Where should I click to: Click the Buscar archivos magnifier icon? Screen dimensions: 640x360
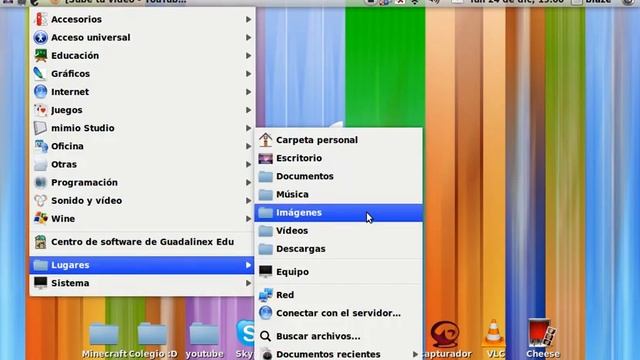(266, 336)
